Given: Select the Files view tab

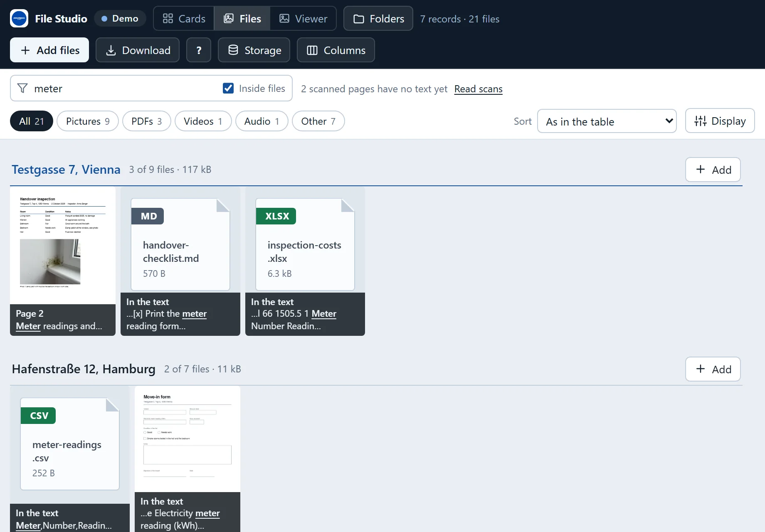Looking at the screenshot, I should tap(242, 18).
